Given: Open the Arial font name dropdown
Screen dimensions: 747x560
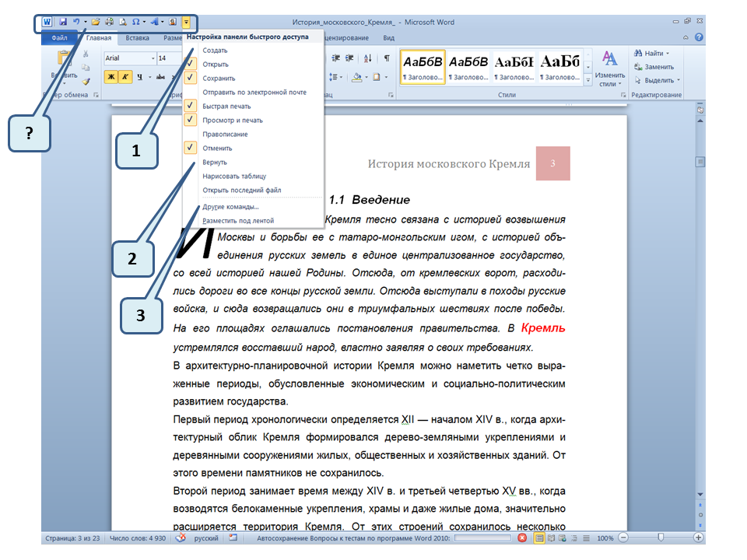Looking at the screenshot, I should pos(152,58).
